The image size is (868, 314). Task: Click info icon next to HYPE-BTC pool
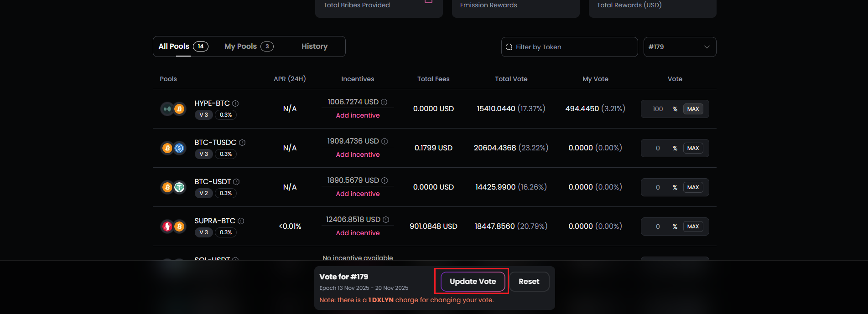click(235, 103)
